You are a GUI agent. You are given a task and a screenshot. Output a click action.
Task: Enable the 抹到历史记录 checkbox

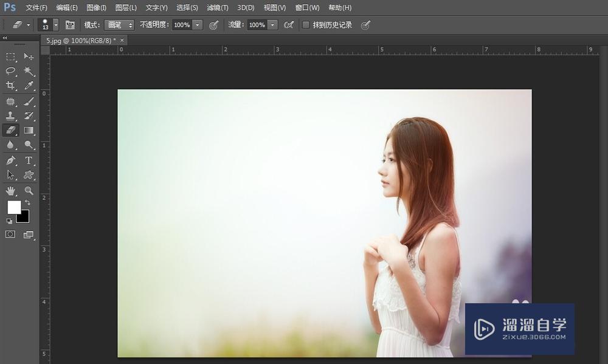coord(306,25)
